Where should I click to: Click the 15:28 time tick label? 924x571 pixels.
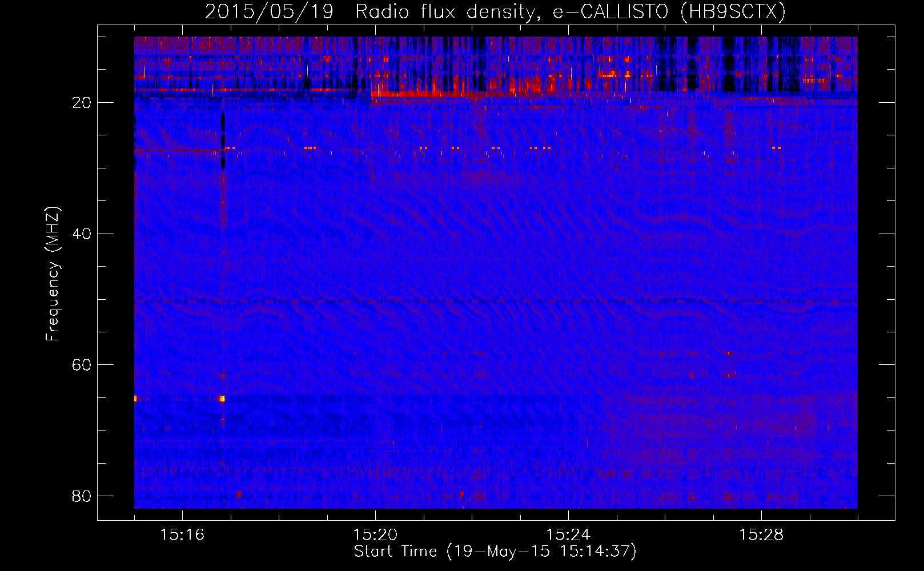[x=761, y=535]
